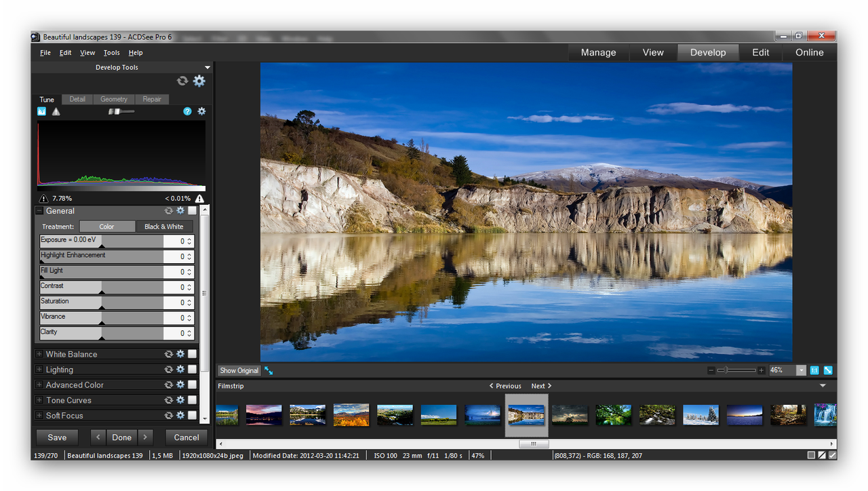Open the Detail tab

77,99
